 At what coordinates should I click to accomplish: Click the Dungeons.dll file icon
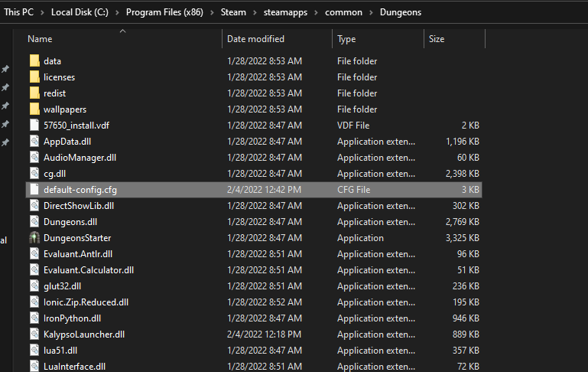(34, 222)
